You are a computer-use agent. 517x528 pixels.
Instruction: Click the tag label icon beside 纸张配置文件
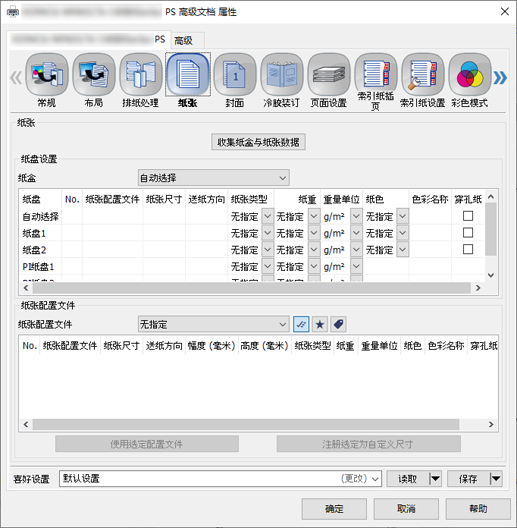pyautogui.click(x=338, y=324)
